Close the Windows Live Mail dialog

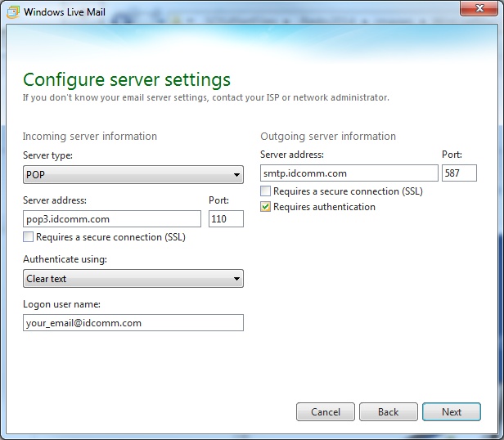click(x=479, y=7)
